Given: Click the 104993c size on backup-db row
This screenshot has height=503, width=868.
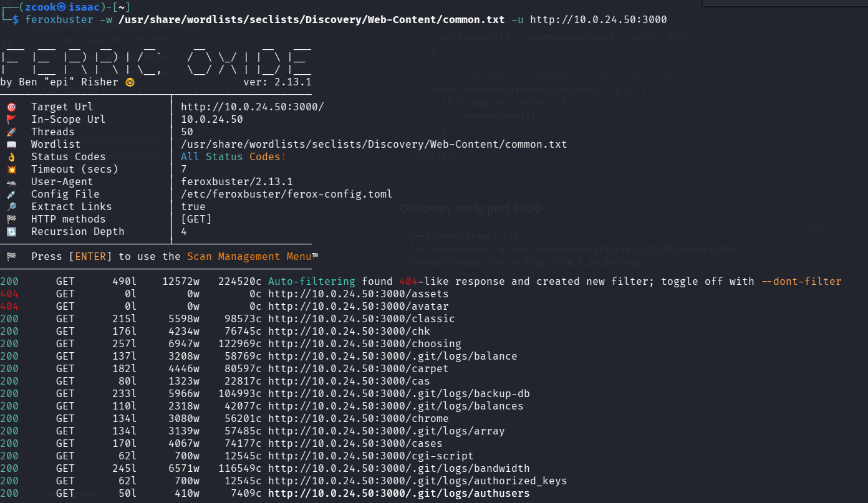Looking at the screenshot, I should (x=240, y=394).
